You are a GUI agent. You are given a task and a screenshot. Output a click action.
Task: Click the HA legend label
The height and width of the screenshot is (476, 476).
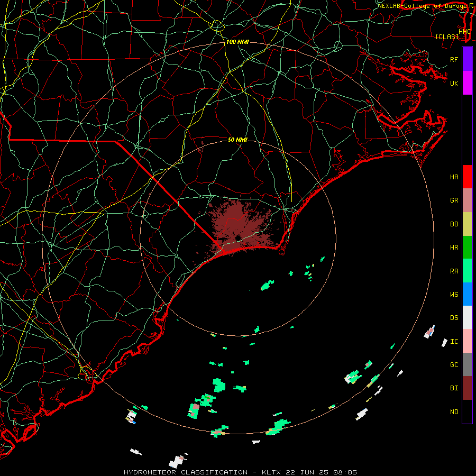coord(454,177)
